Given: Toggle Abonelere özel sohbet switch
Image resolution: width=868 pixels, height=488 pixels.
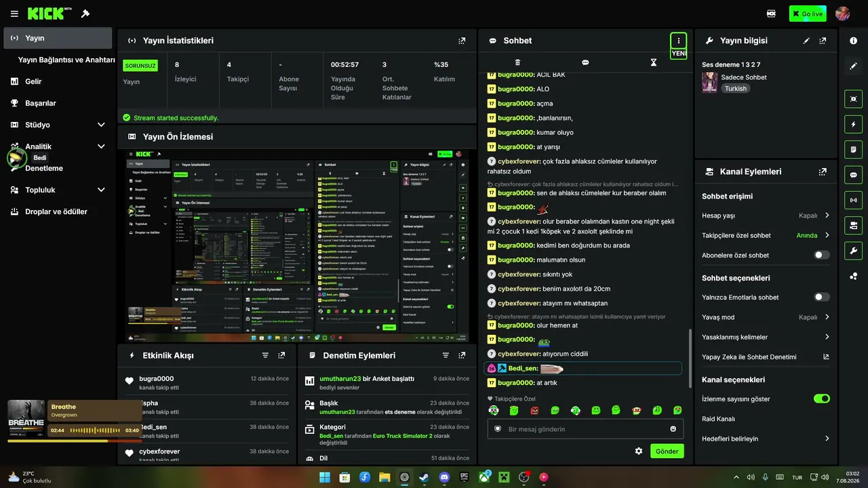Looking at the screenshot, I should pos(821,256).
